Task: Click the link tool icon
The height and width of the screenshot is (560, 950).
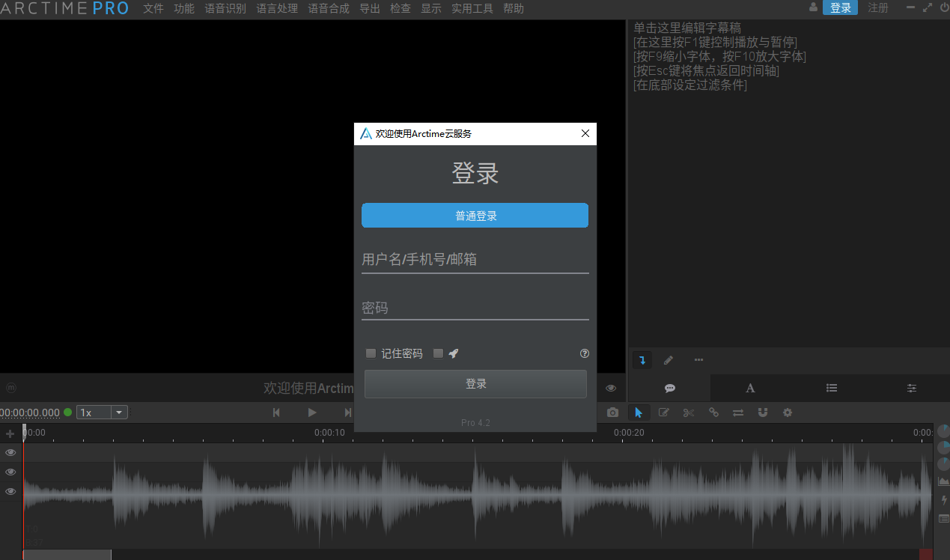Action: click(x=713, y=412)
